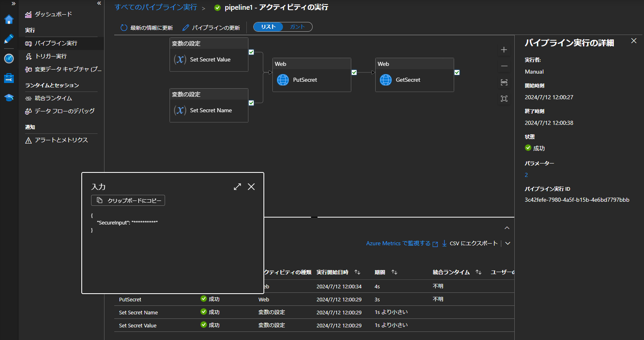
Task: Click success checkmark on Set Secret Value node
Action: [x=251, y=52]
